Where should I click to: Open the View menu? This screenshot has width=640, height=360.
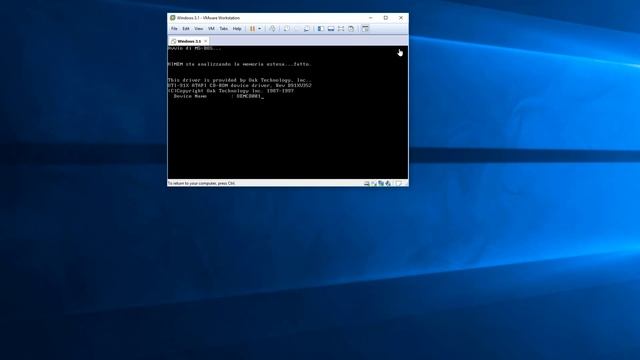[x=198, y=29]
